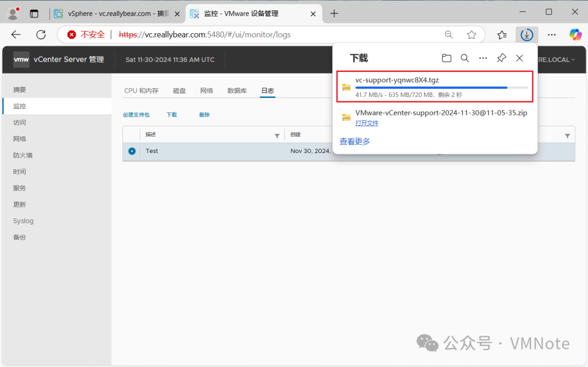Open 摘要 in the sidebar
Image resolution: width=588 pixels, height=367 pixels.
click(x=20, y=90)
